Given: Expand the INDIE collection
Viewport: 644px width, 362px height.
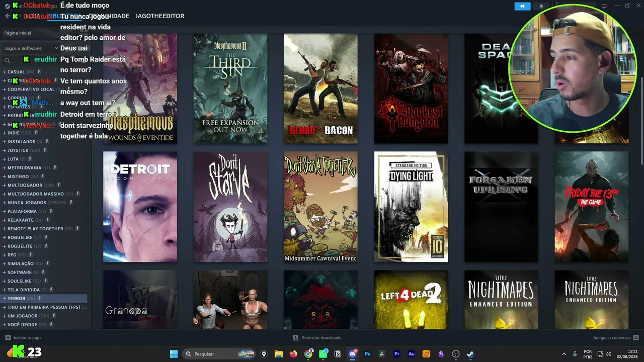Looking at the screenshot, I should click(x=4, y=133).
